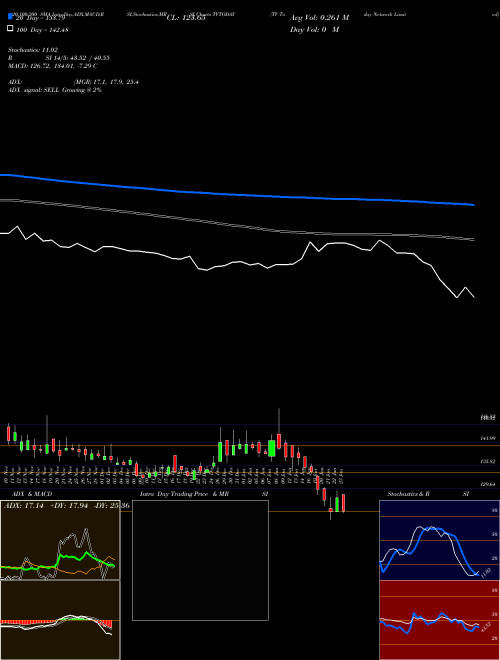The height and width of the screenshot is (660, 500).
Task: Click the 43.52 value in the RSI panel
Action: pyautogui.click(x=485, y=627)
